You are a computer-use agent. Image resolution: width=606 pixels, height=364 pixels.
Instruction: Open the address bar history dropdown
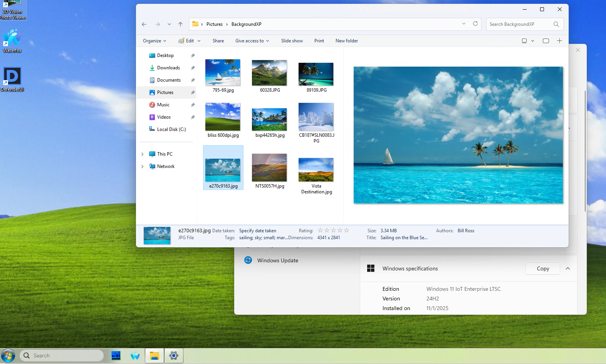point(464,24)
